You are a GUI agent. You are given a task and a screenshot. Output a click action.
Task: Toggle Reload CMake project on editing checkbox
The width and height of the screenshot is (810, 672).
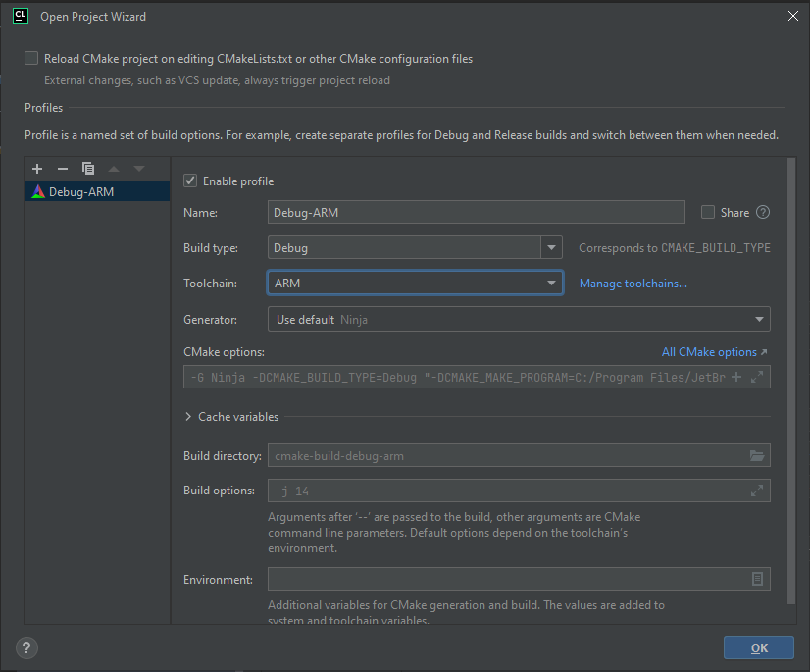click(x=31, y=58)
